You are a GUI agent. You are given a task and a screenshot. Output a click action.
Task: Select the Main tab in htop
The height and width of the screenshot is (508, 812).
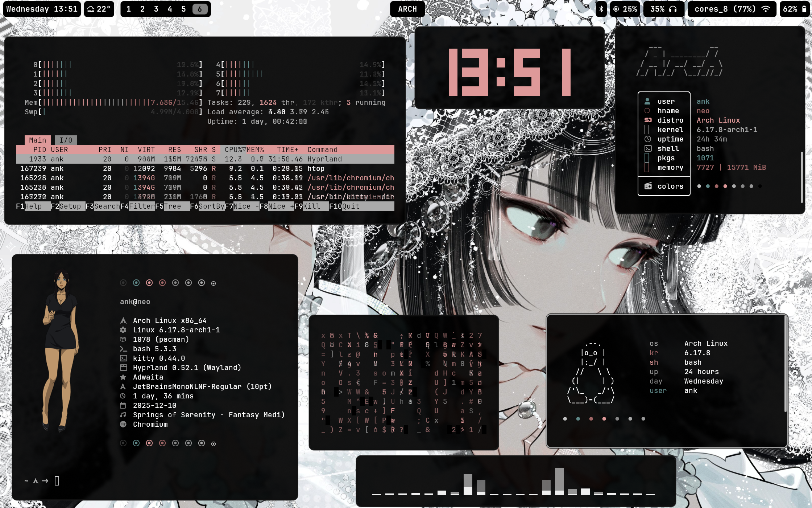point(37,140)
